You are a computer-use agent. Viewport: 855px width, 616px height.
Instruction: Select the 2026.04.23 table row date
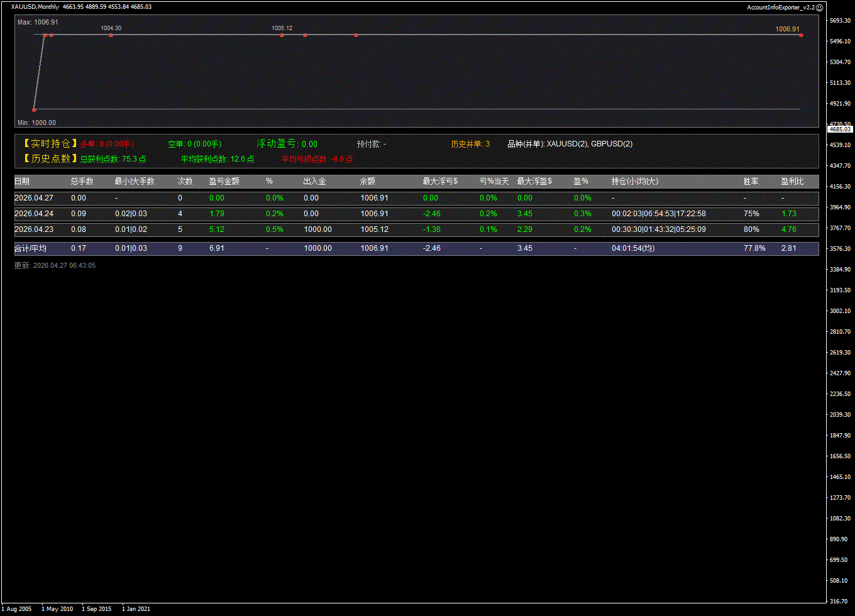(34, 229)
